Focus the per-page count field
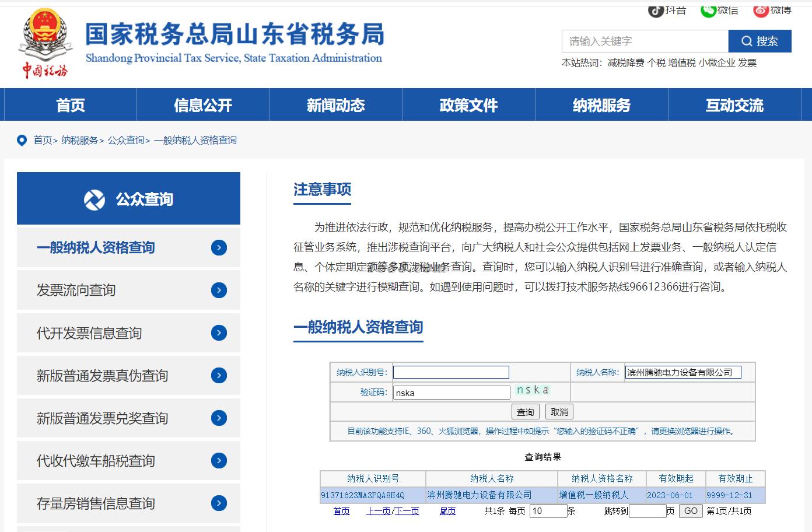This screenshot has width=812, height=532. 548,511
